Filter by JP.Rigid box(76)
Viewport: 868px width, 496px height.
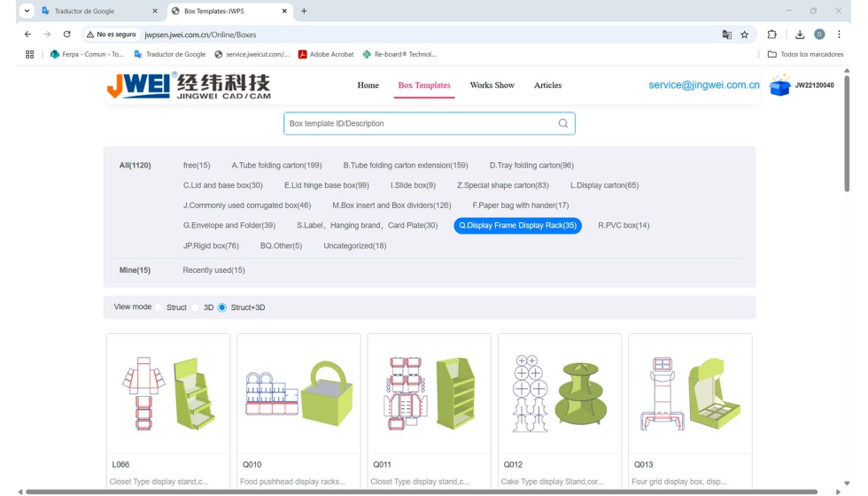(211, 246)
